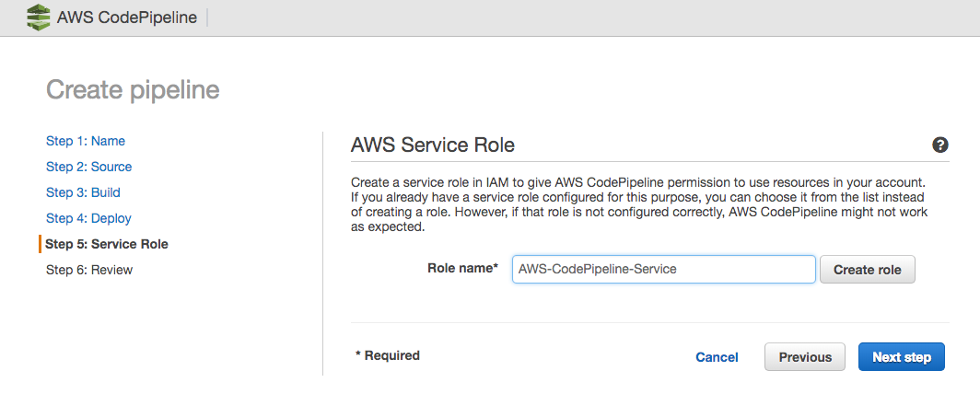
Task: Click the Role name input field
Action: pos(664,269)
